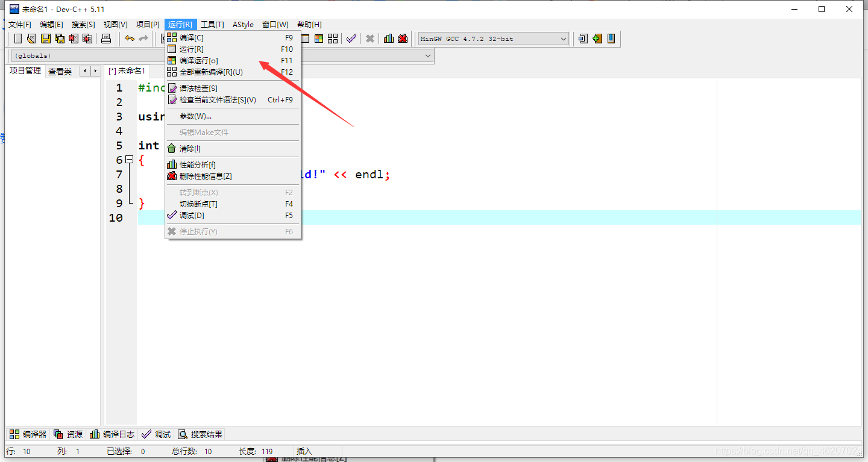The height and width of the screenshot is (462, 868).
Task: Switch to the 查看类 sidebar tab
Action: pos(60,71)
